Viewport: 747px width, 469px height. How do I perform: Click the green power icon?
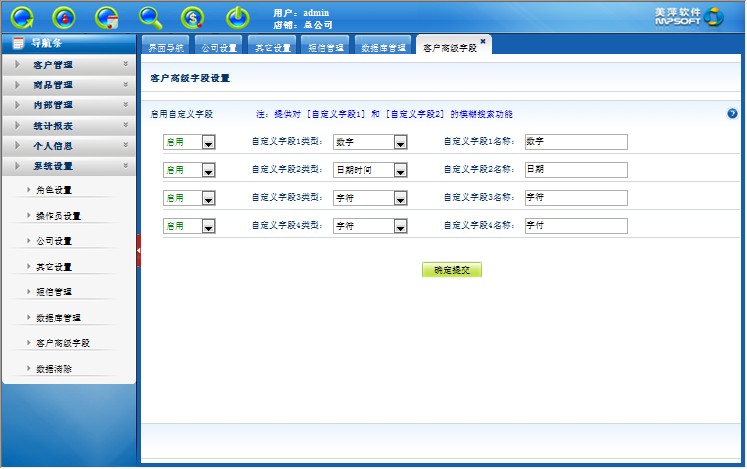click(x=237, y=17)
